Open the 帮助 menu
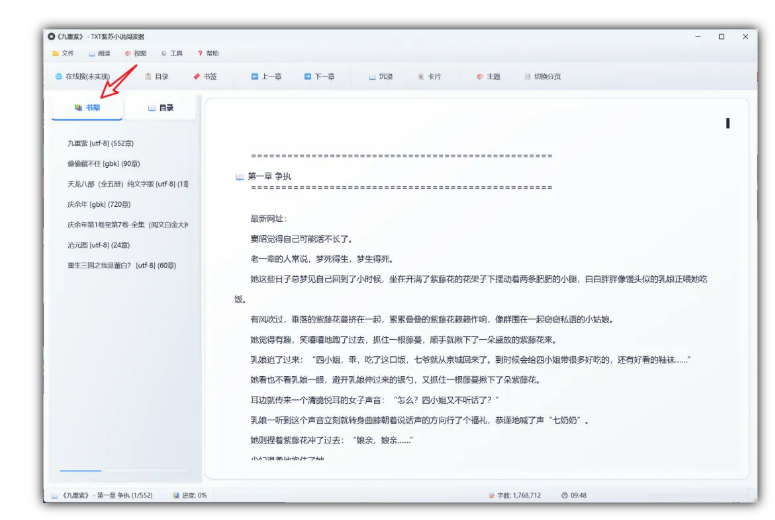Viewport: 775px width, 520px height. pos(208,53)
